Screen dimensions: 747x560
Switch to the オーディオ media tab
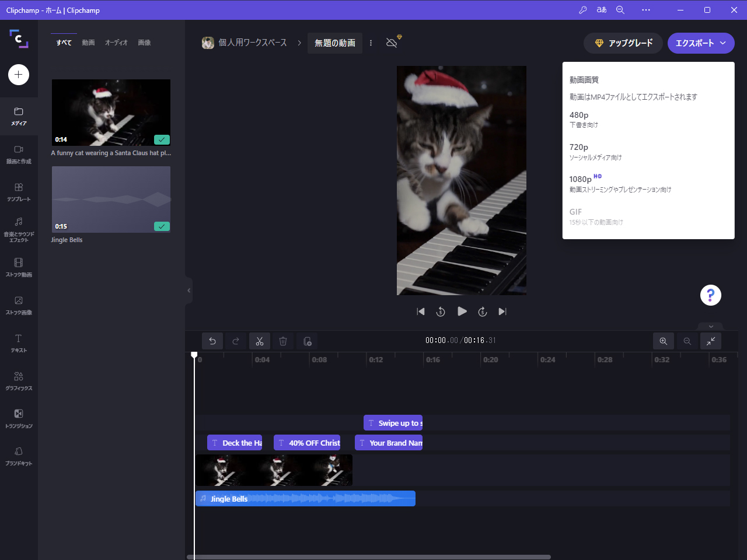pos(116,43)
